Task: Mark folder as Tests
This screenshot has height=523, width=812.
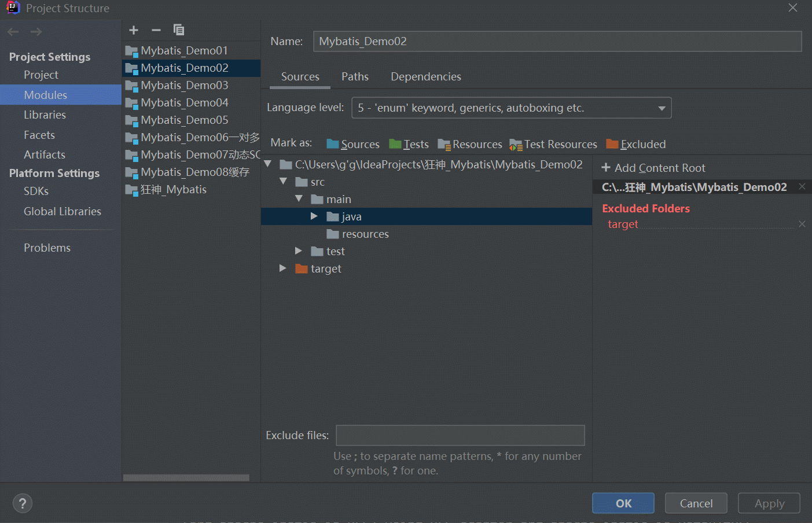Action: pyautogui.click(x=409, y=144)
